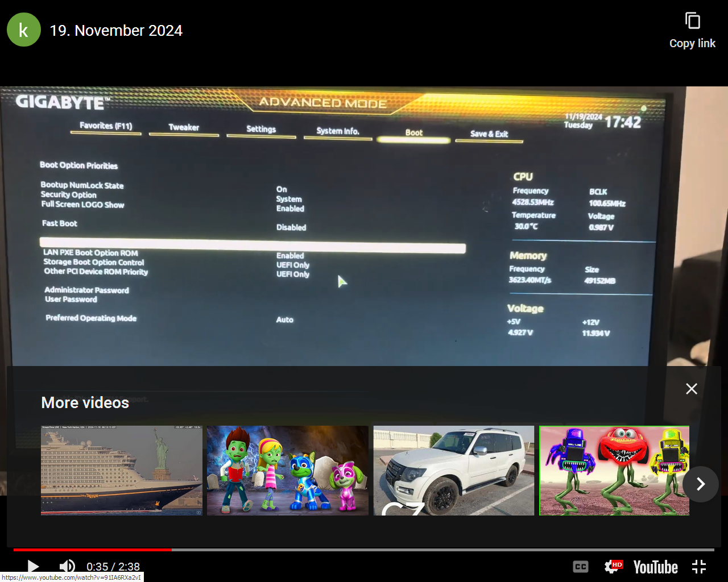Toggle closed captions
This screenshot has width=728, height=582.
[x=581, y=567]
